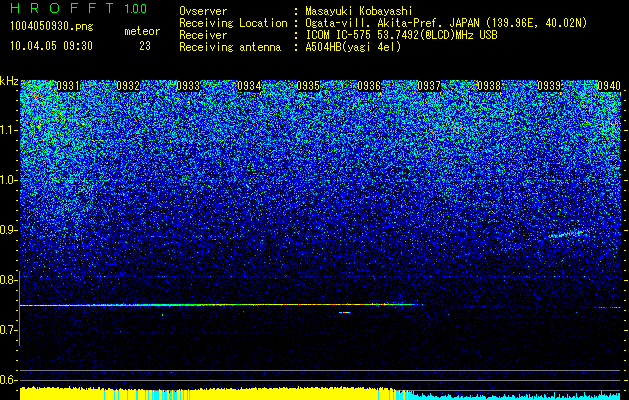Click the HROFFT 1.0.0 title text
The width and height of the screenshot is (629, 400).
click(x=78, y=8)
